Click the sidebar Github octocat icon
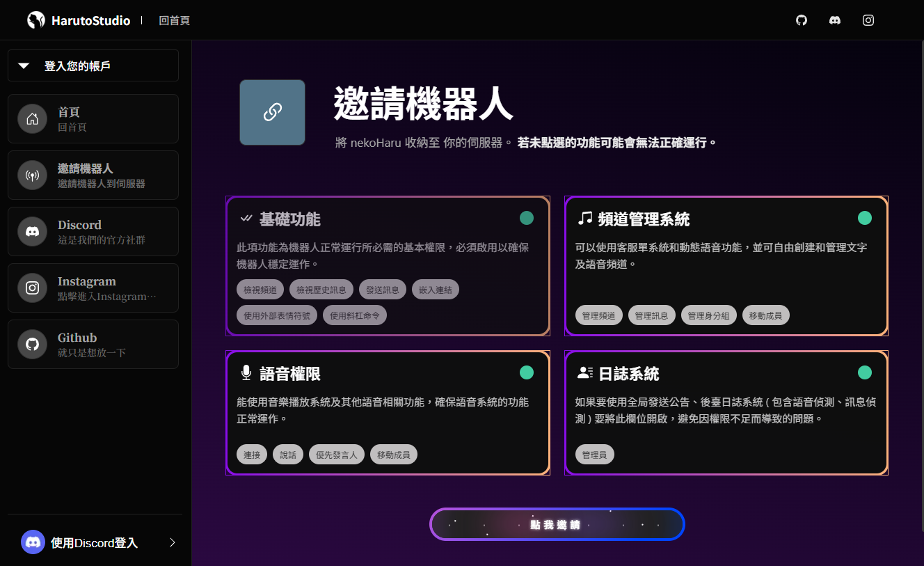 click(32, 345)
